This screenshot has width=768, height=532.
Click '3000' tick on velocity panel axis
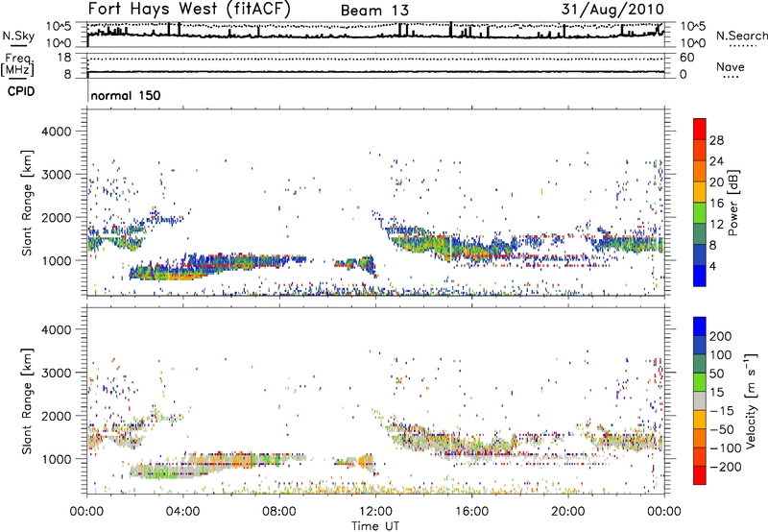coord(56,373)
